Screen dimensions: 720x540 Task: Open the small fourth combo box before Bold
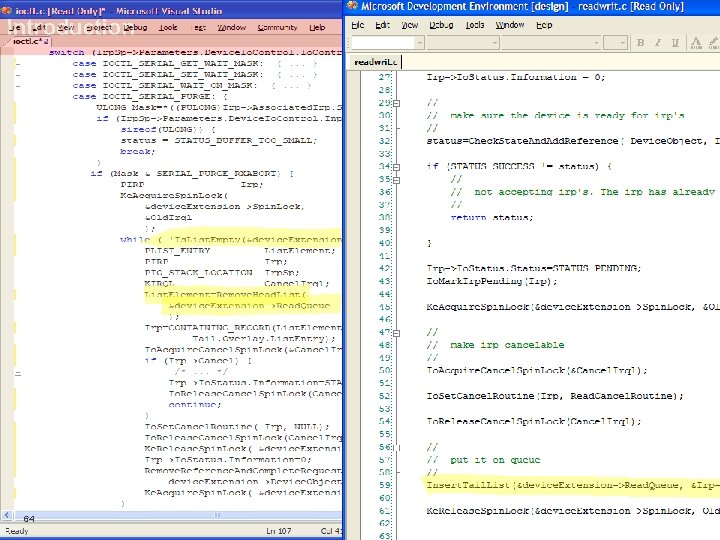click(x=615, y=43)
